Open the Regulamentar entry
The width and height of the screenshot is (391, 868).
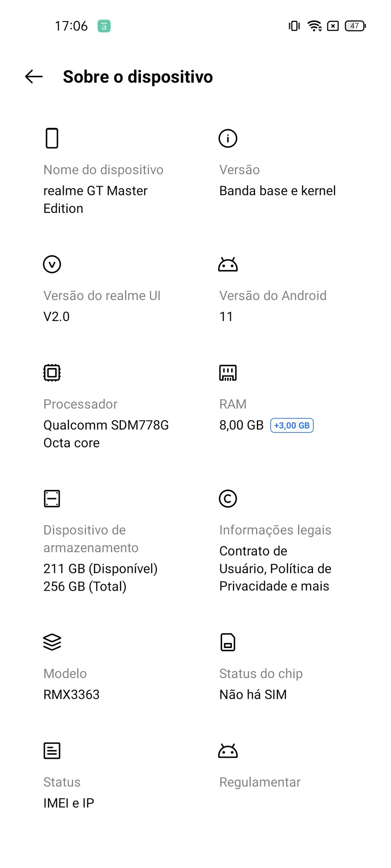[x=260, y=782]
